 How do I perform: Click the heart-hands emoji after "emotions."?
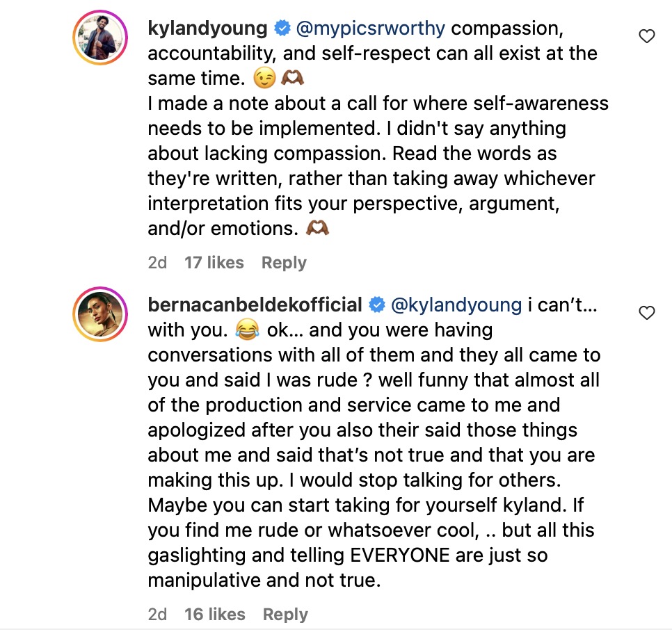coord(318,228)
